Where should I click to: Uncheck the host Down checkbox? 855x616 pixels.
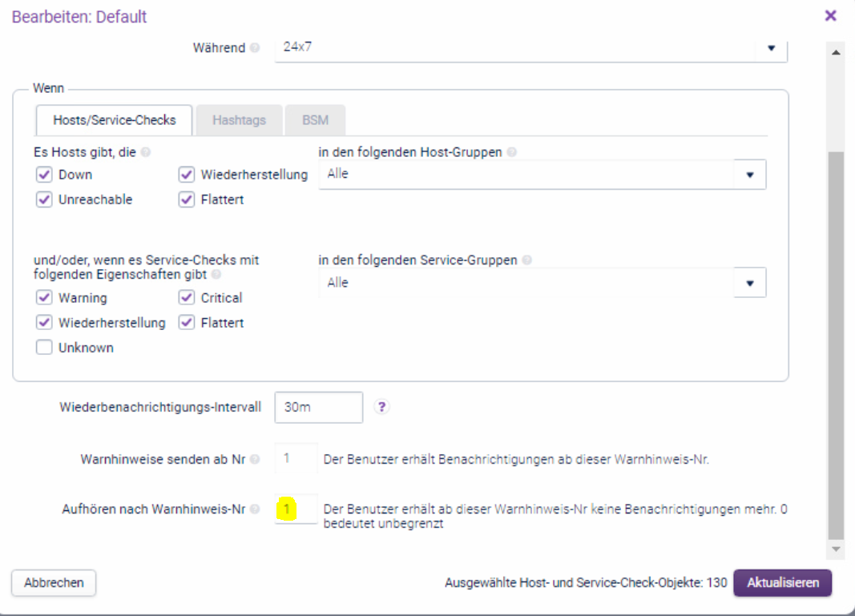(44, 175)
